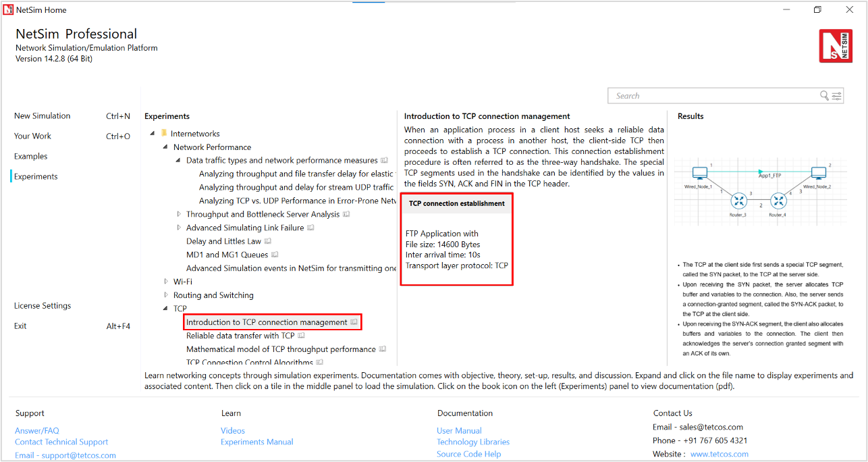868x462 pixels.
Task: Open the User Manual link
Action: point(459,431)
